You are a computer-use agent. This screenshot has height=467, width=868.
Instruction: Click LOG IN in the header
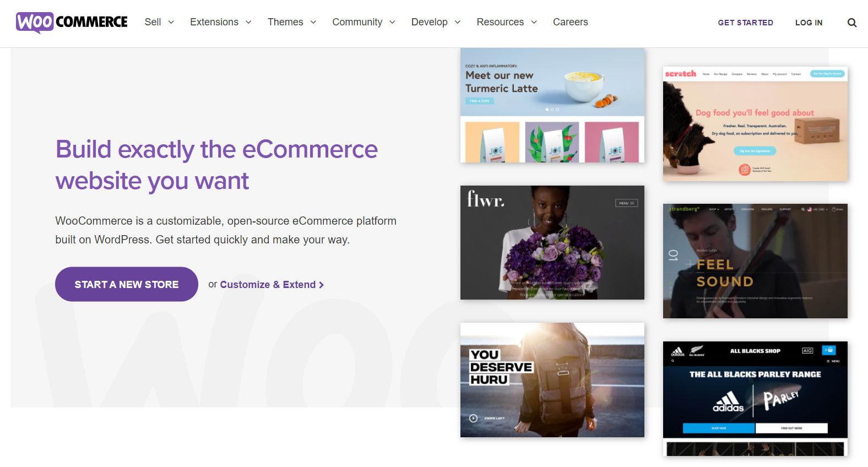click(x=809, y=23)
